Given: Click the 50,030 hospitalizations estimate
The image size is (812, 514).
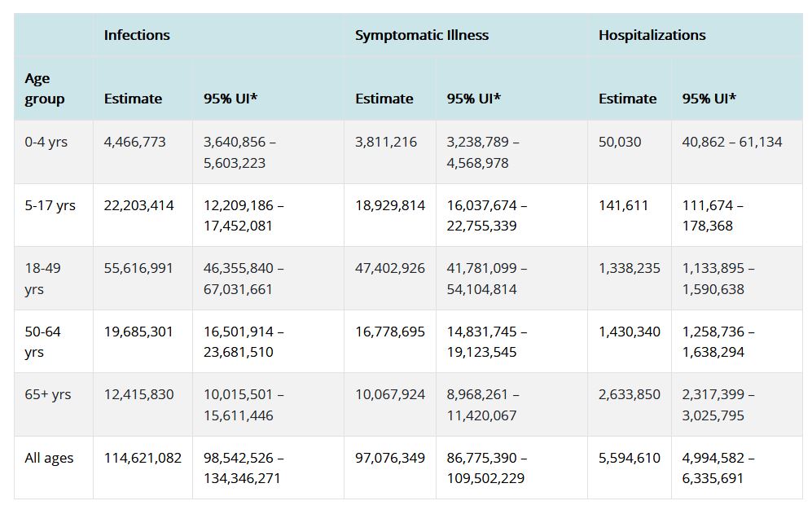Looking at the screenshot, I should tap(620, 142).
